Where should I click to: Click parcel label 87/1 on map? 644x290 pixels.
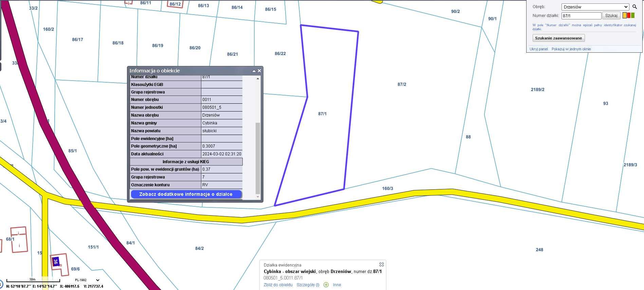click(x=323, y=114)
